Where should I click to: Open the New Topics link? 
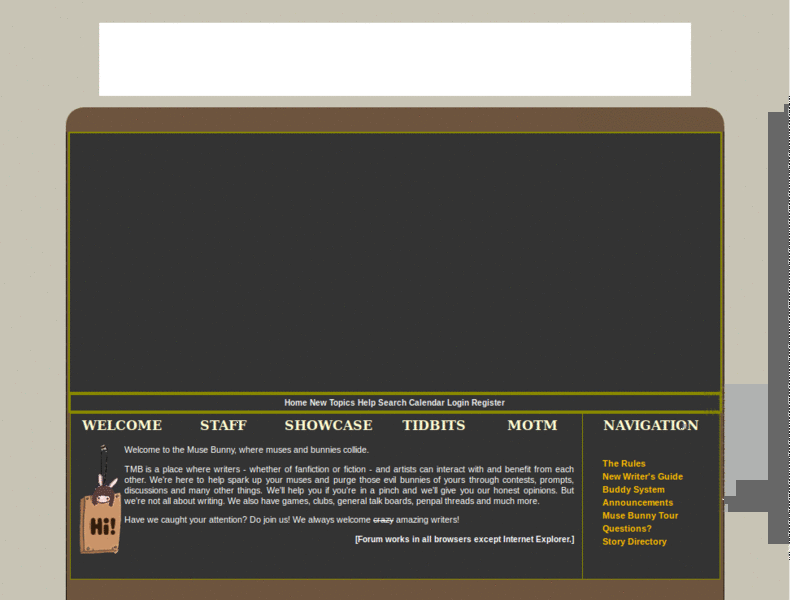[332, 403]
